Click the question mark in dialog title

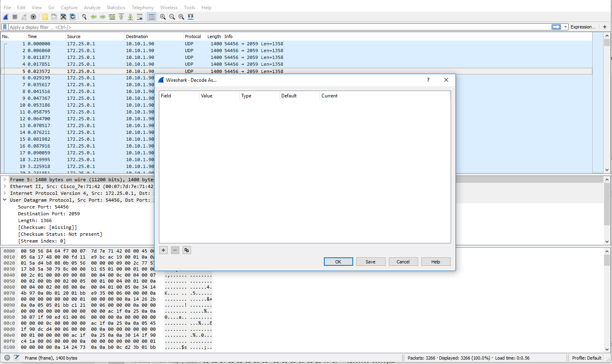coord(428,80)
